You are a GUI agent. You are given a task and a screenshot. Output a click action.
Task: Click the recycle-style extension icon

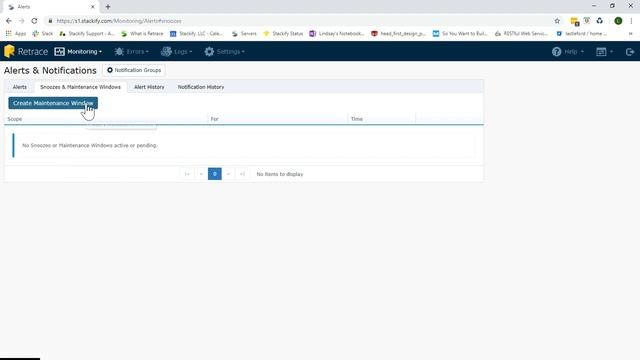(x=600, y=21)
